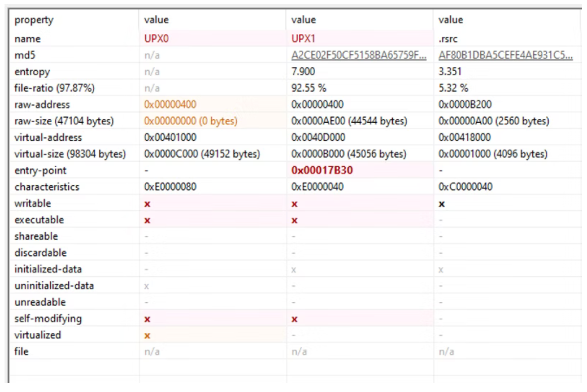Select the orange UPX0 raw-size 0 bytes cell
Viewport: 587px width, 392px height.
click(x=191, y=121)
